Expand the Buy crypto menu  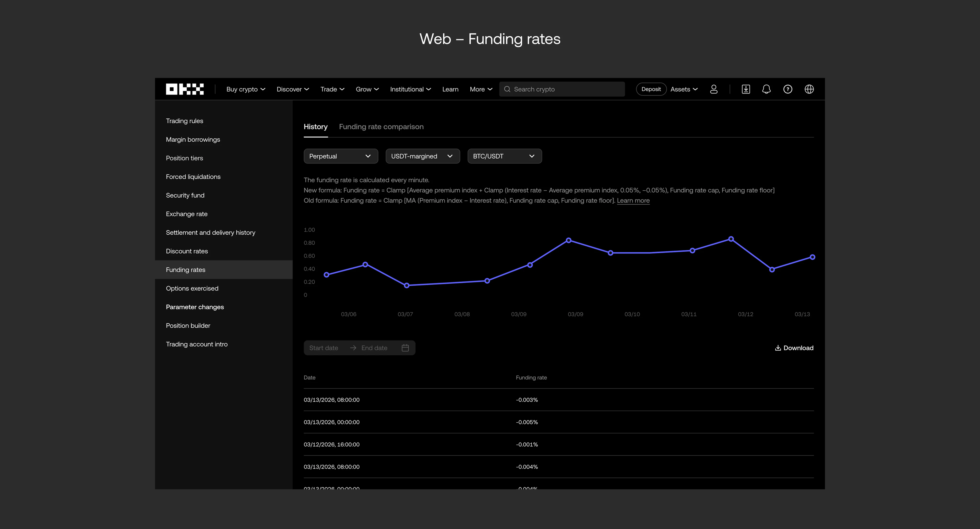click(x=246, y=89)
